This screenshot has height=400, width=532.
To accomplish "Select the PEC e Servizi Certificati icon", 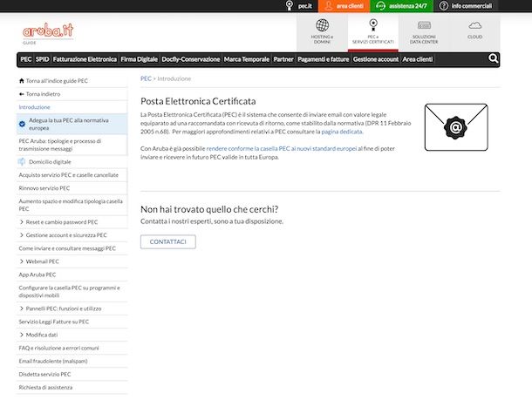I will pyautogui.click(x=373, y=25).
